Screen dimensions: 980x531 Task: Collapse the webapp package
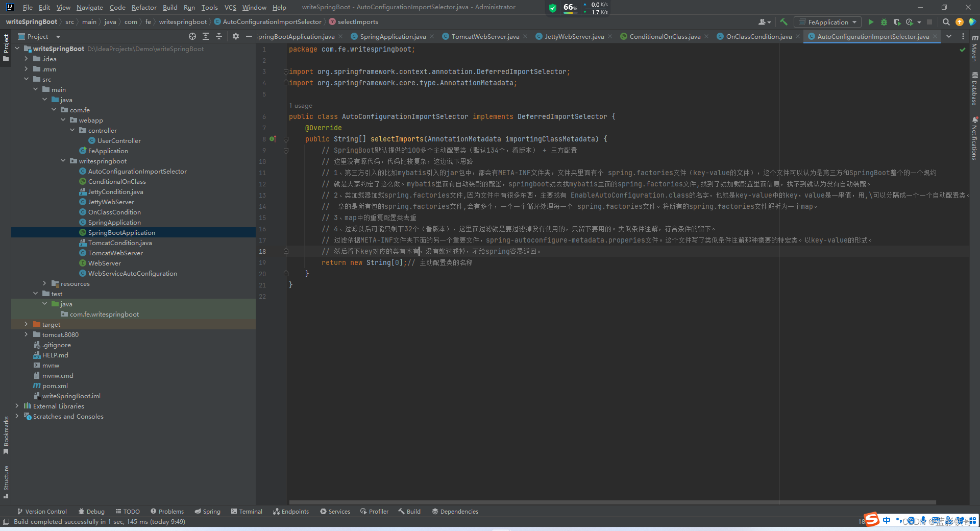(x=63, y=120)
